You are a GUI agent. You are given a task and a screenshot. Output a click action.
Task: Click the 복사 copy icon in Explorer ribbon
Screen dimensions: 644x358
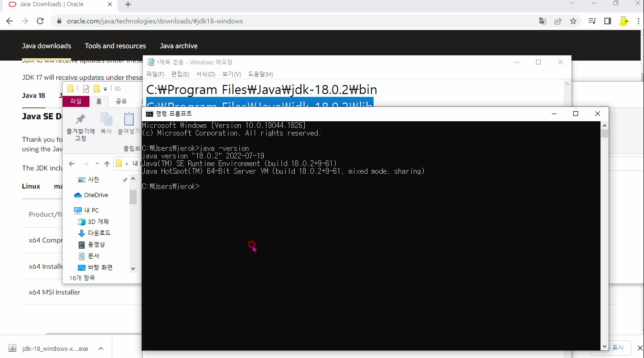pos(106,119)
